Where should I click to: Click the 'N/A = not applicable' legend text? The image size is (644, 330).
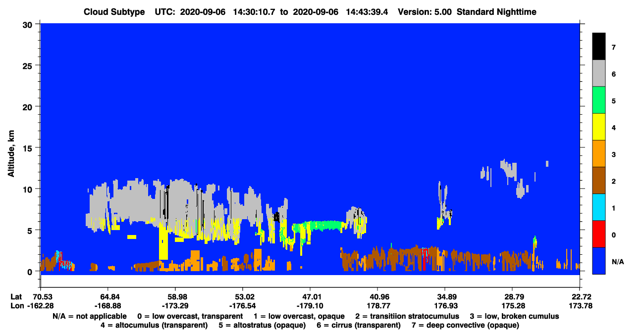coord(89,316)
